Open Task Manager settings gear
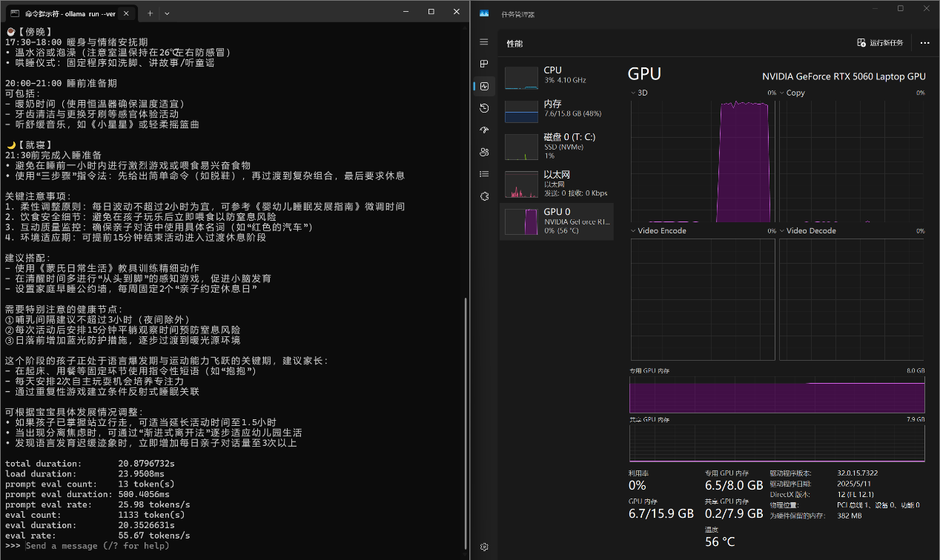 coord(484,547)
